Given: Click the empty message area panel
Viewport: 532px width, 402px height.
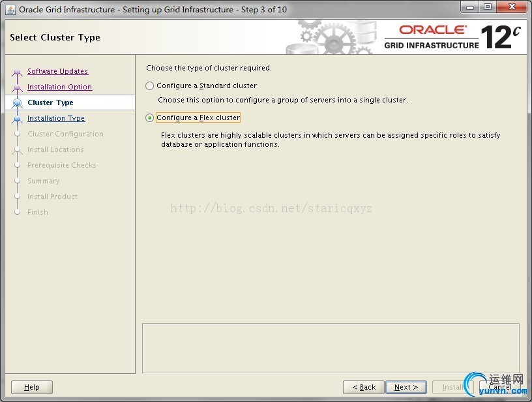Looking at the screenshot, I should click(x=331, y=348).
